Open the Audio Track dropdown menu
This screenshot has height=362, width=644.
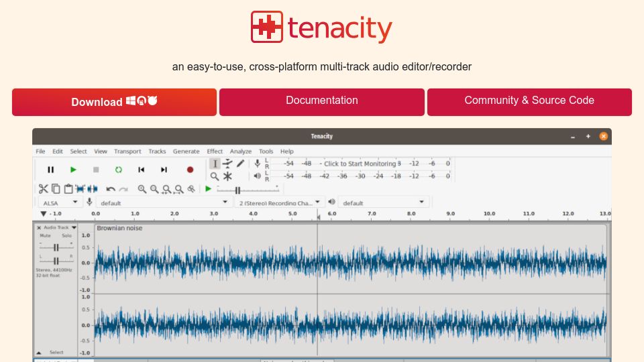click(x=60, y=227)
